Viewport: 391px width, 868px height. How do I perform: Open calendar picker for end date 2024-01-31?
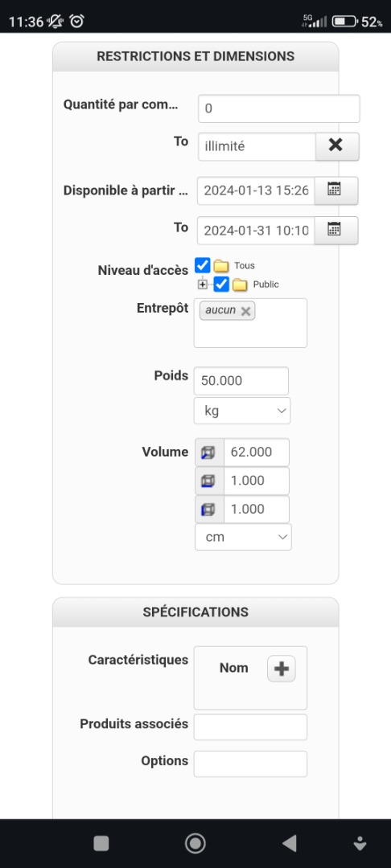point(335,231)
